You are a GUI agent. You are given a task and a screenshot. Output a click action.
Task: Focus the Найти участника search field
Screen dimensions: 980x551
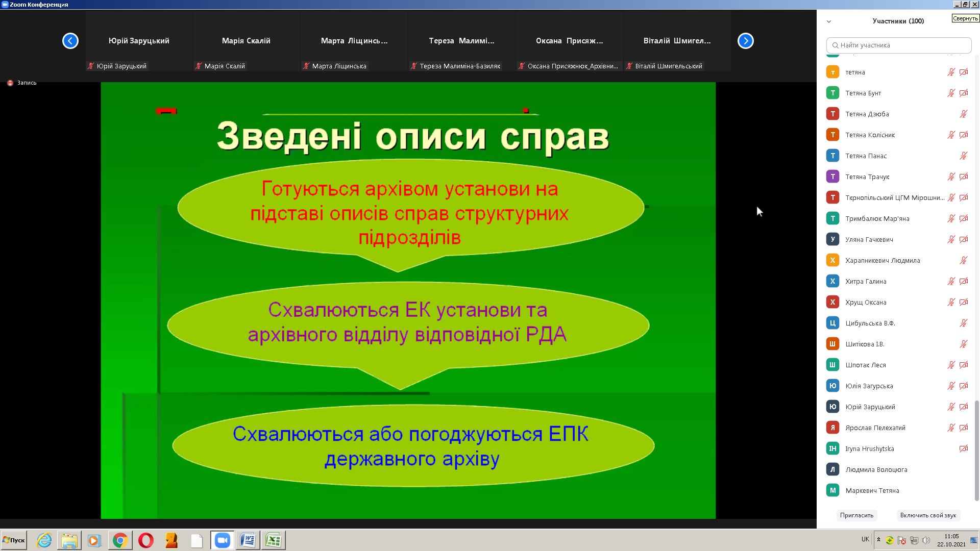point(899,45)
